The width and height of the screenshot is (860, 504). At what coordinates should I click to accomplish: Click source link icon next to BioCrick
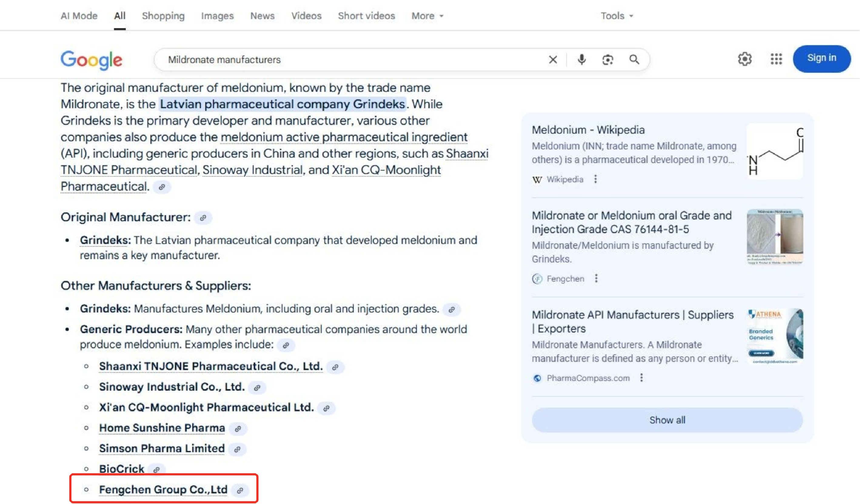click(157, 470)
